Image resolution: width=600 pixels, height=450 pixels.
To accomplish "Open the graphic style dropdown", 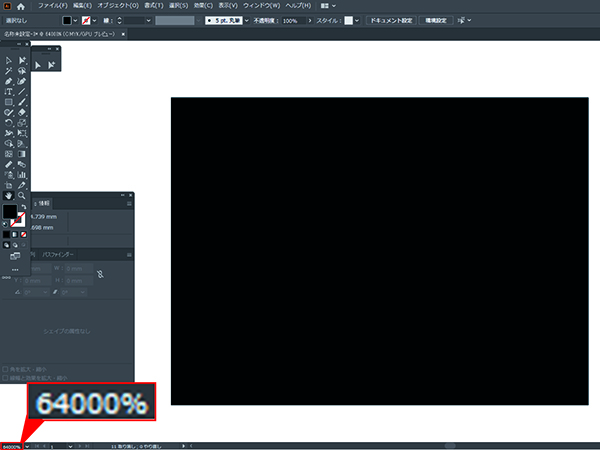I will pos(357,21).
